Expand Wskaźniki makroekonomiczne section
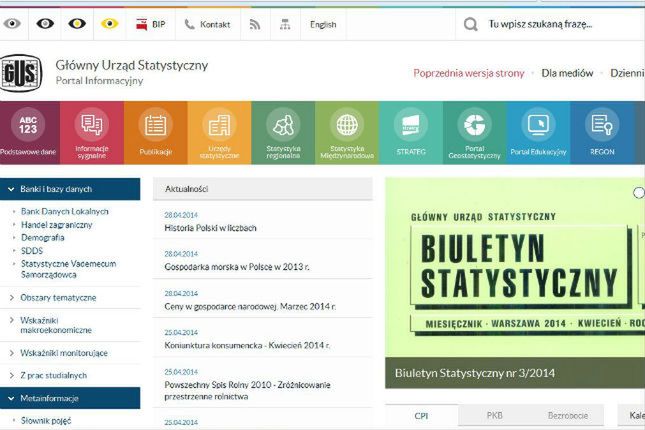This screenshot has width=645, height=430. pyautogui.click(x=56, y=325)
